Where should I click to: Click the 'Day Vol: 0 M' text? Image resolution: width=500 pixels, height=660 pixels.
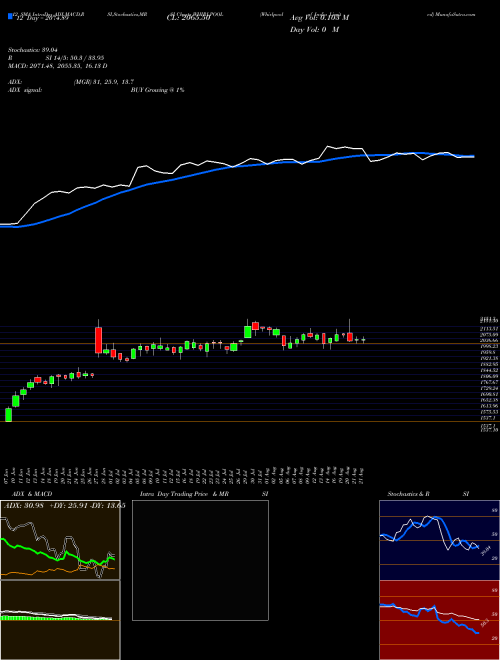pyautogui.click(x=314, y=29)
